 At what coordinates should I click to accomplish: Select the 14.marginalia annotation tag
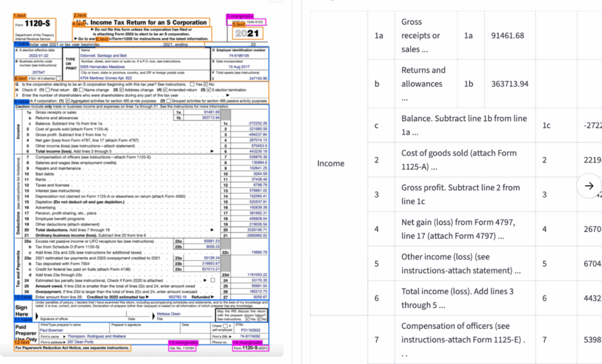click(x=248, y=342)
